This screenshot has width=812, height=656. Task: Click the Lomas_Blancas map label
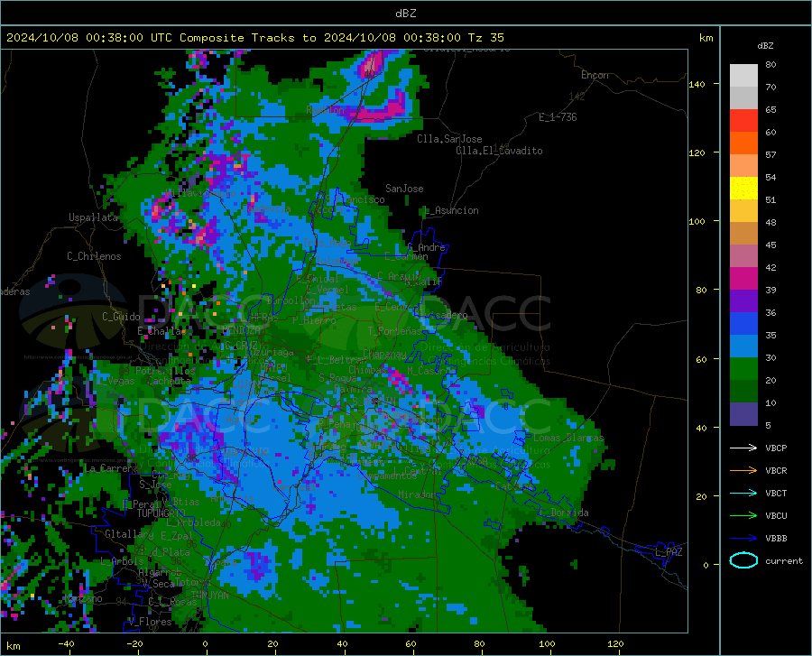pos(568,438)
